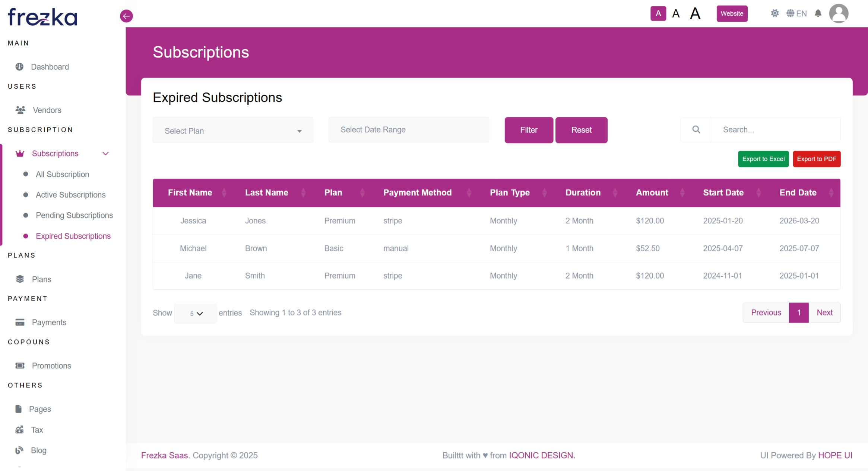Click the settings gear icon in header
The width and height of the screenshot is (868, 471).
[774, 14]
